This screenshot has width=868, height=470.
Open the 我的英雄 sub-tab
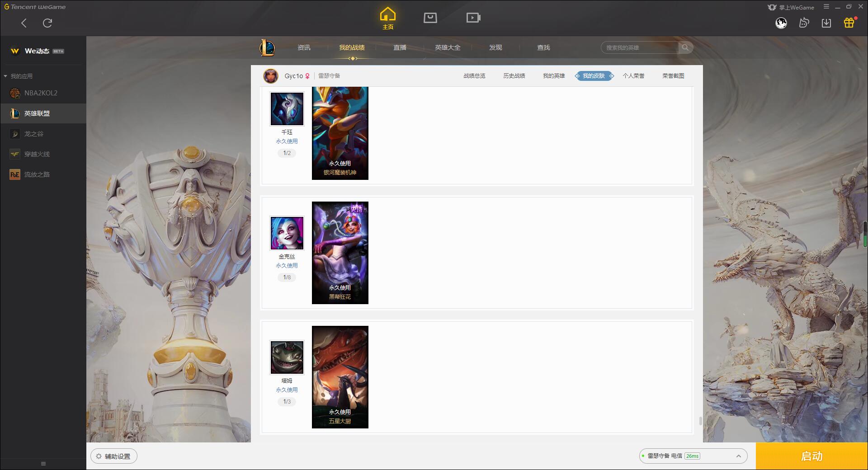click(554, 76)
